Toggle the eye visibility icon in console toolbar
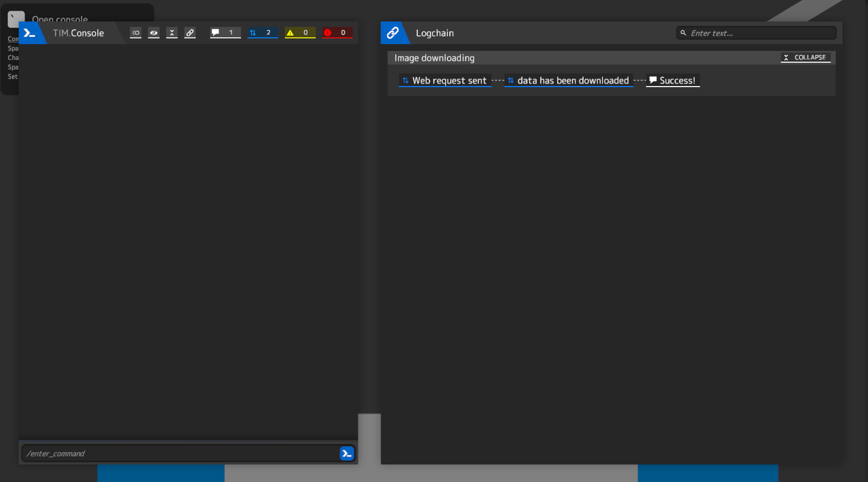The image size is (868, 482). click(154, 33)
